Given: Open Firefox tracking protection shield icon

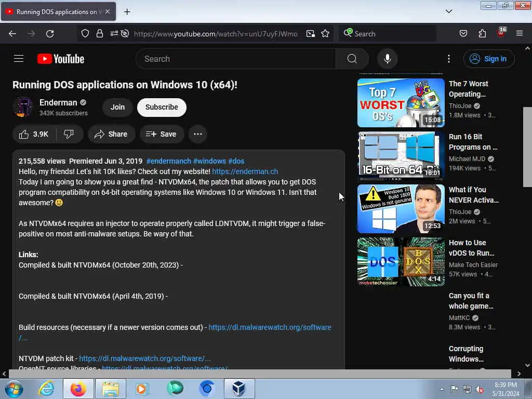Looking at the screenshot, I should pyautogui.click(x=85, y=34).
